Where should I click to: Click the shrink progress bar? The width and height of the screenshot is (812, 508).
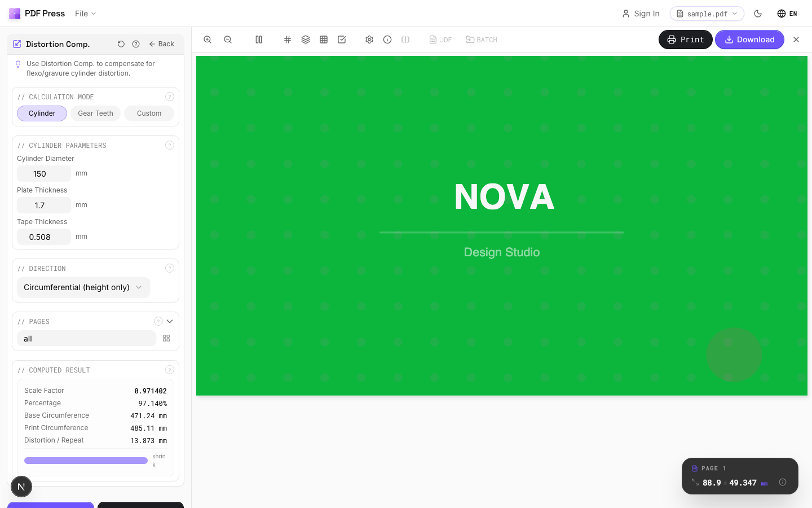pos(86,461)
